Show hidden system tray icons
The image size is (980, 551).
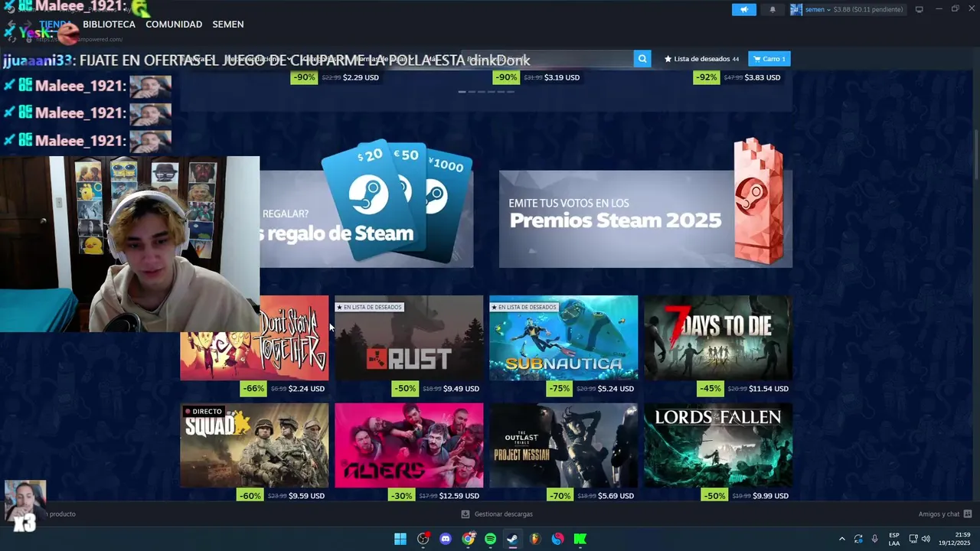pyautogui.click(x=842, y=539)
